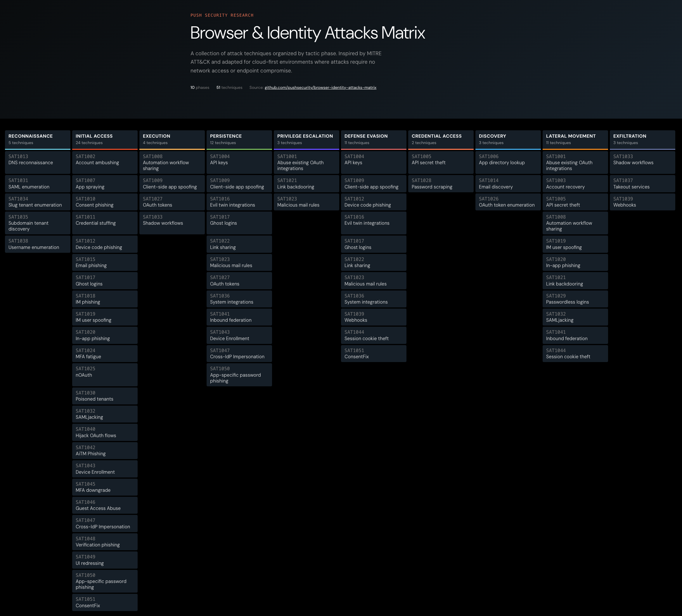This screenshot has height=616, width=682.
Task: Open SAT1040 Hijack OAuth flows card
Action: (105, 432)
